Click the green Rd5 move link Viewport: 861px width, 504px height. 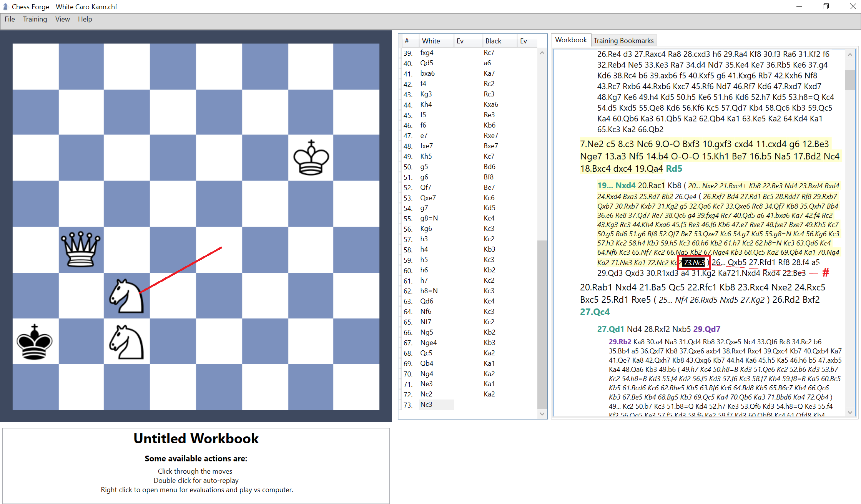coord(674,168)
